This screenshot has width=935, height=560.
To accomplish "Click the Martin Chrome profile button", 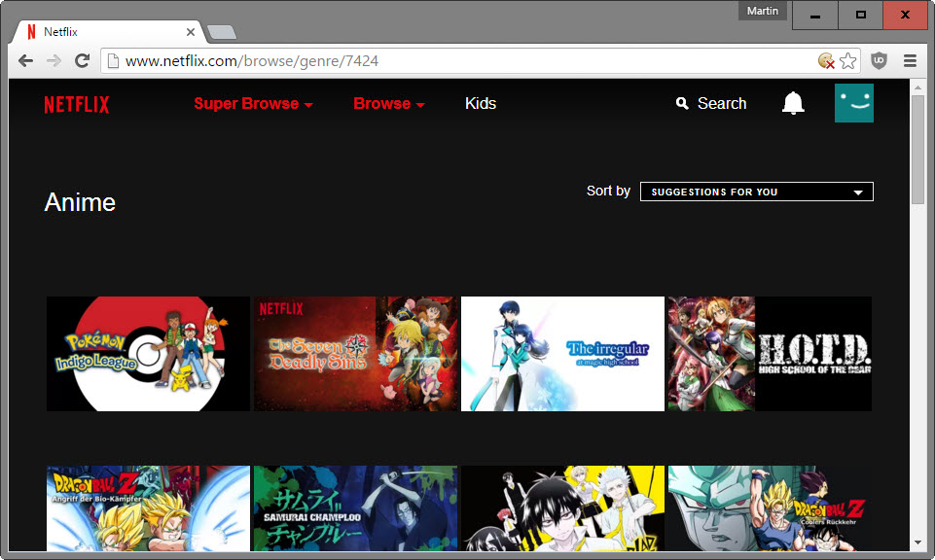I will coord(762,11).
